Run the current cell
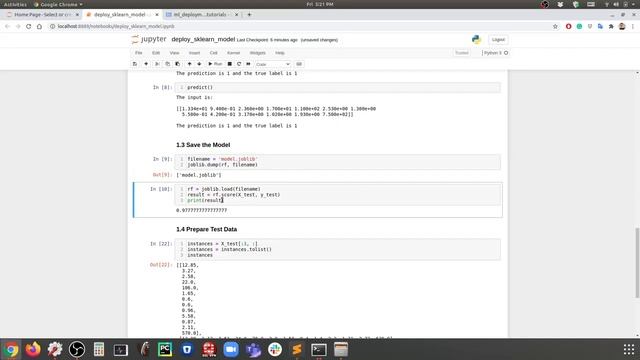The image size is (640, 360). pyautogui.click(x=215, y=64)
